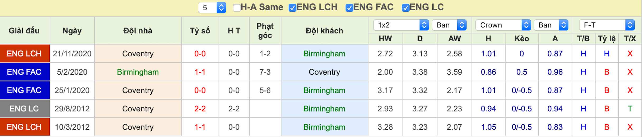Click ENG LCH badge for 21/11/2020 match
The width and height of the screenshot is (644, 137).
25,54
